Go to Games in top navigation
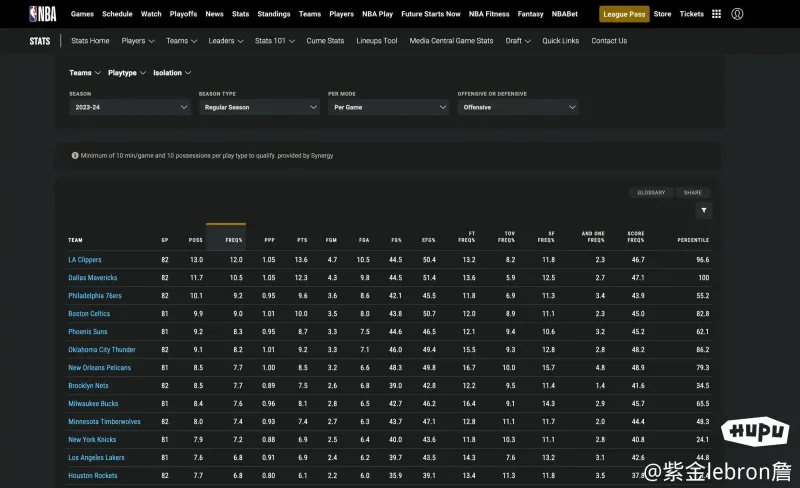Viewport: 800px width, 488px height. 82,14
